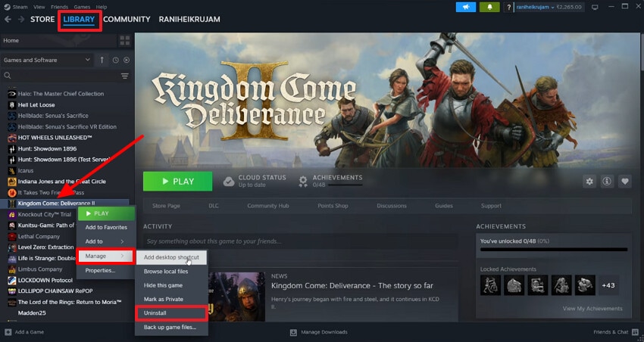Click Halo: The Master Chief Collection icon

click(x=12, y=94)
